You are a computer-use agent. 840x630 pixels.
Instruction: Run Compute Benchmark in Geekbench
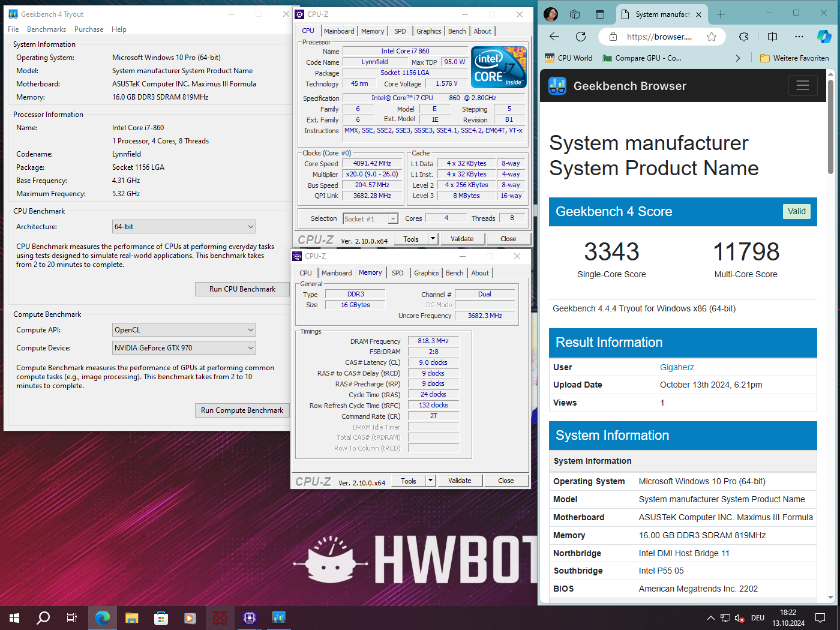pyautogui.click(x=242, y=410)
